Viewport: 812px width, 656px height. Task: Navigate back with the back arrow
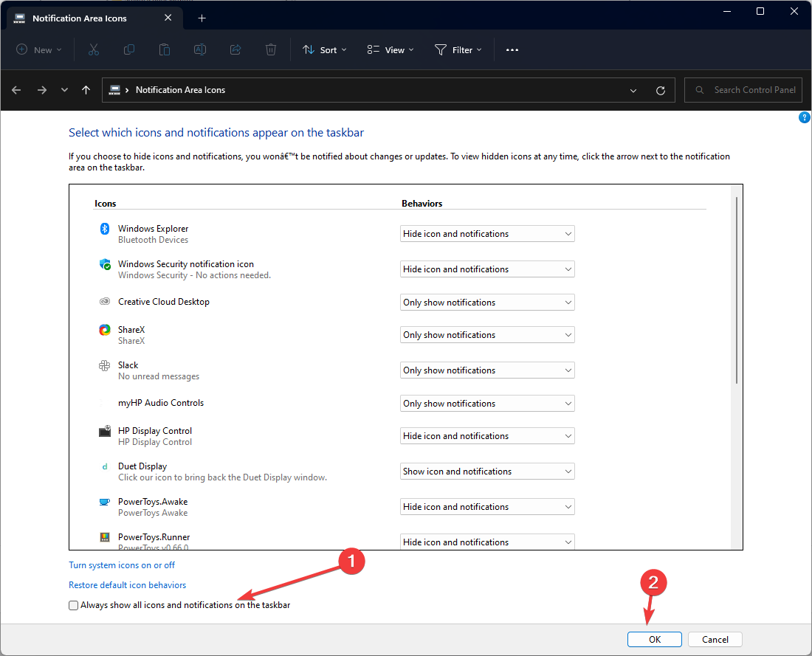17,90
